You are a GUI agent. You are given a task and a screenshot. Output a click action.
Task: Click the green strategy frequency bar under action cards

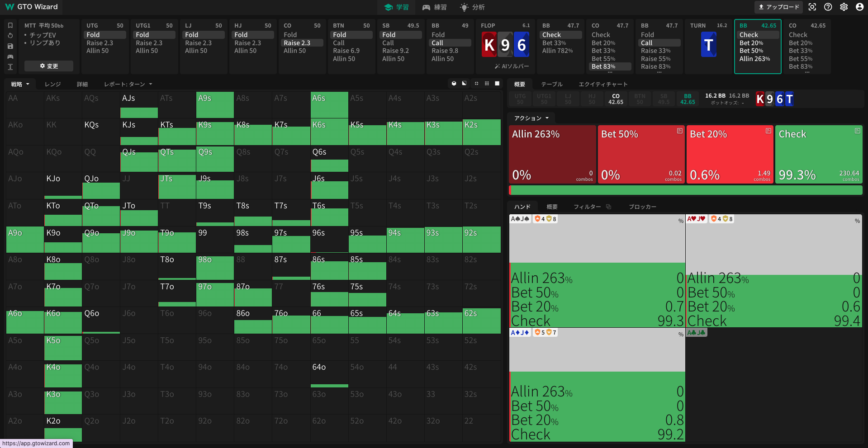click(x=686, y=190)
